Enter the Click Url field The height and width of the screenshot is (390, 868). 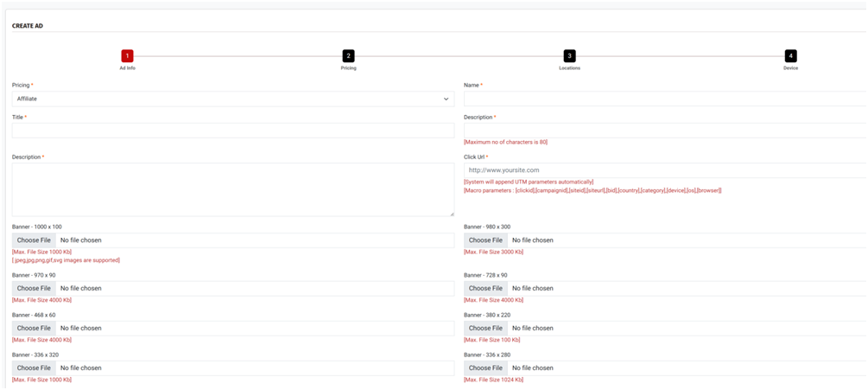click(663, 170)
